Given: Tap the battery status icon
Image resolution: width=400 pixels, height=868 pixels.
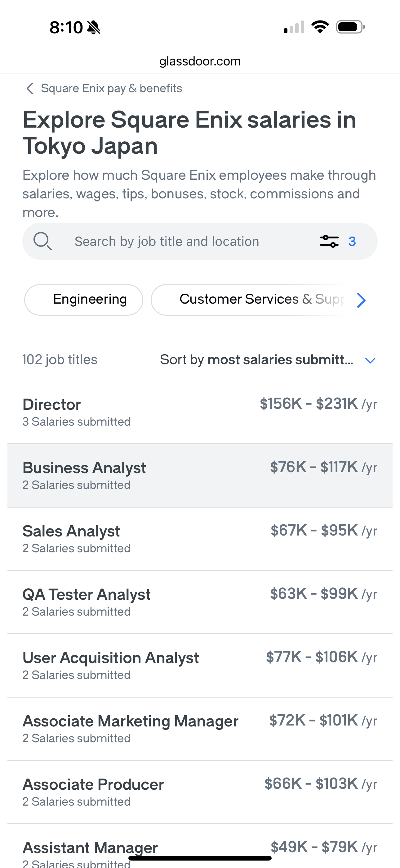Looking at the screenshot, I should (350, 27).
